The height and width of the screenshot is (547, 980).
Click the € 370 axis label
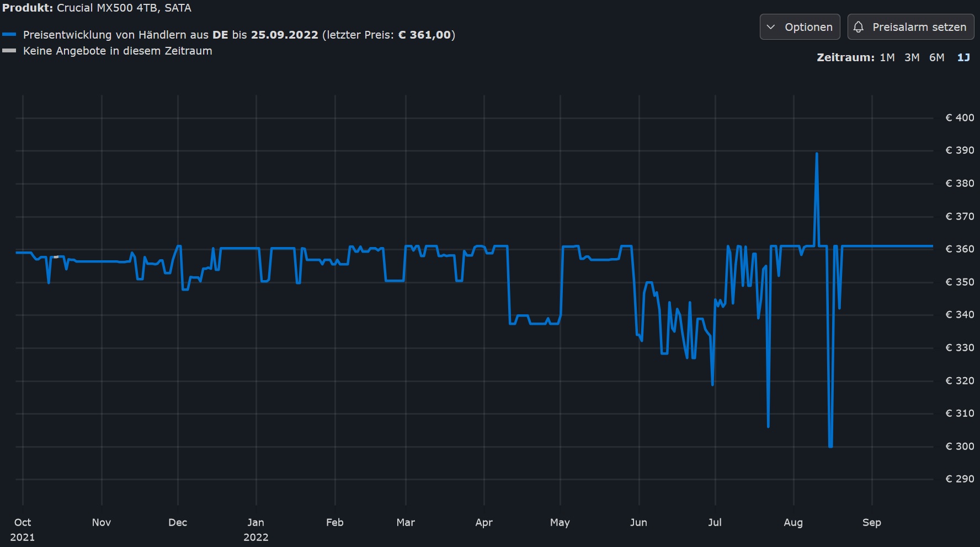click(960, 216)
